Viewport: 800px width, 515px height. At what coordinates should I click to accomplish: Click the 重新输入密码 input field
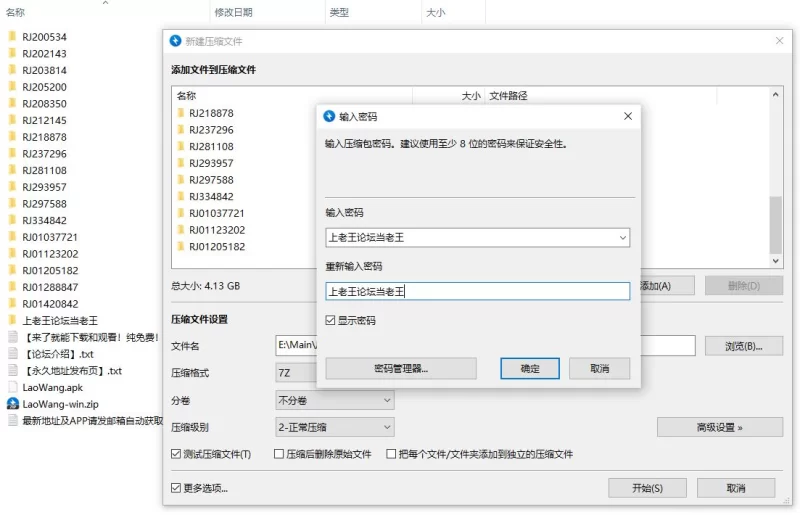click(478, 291)
